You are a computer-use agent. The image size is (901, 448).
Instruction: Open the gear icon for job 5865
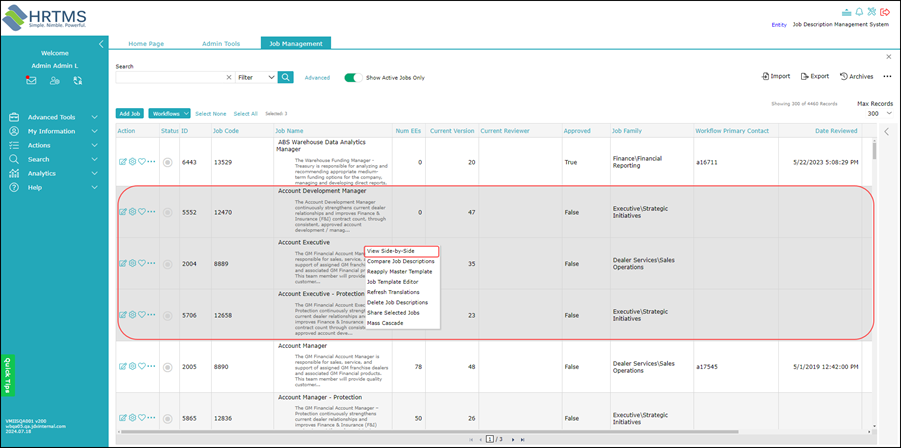click(x=132, y=418)
